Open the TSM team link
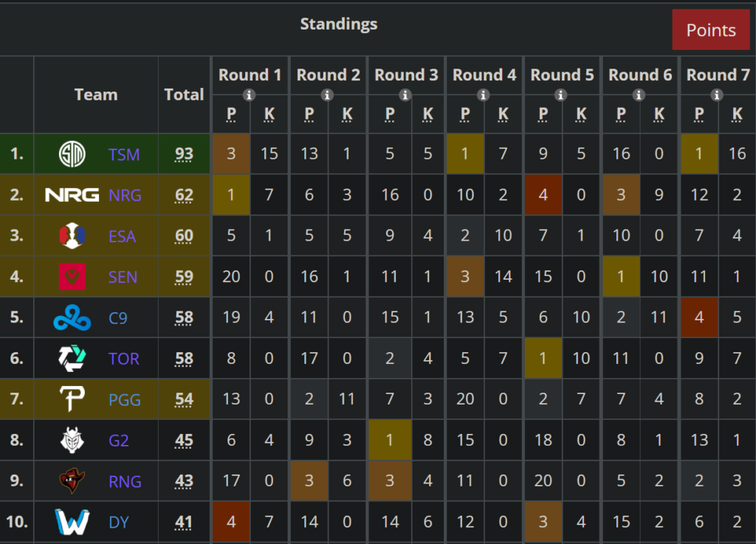756x544 pixels. click(x=124, y=154)
